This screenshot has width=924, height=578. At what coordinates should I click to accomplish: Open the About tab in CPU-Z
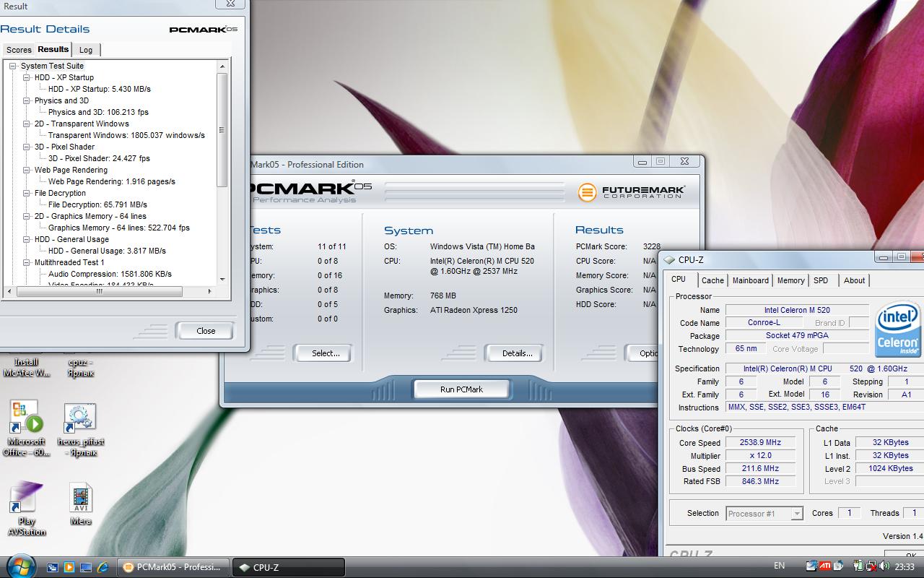tap(855, 280)
